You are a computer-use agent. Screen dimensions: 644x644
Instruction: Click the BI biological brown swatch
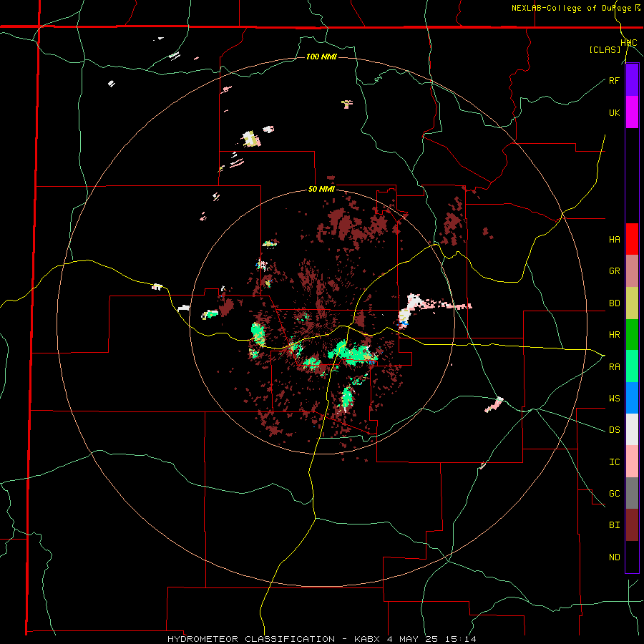coord(632,525)
